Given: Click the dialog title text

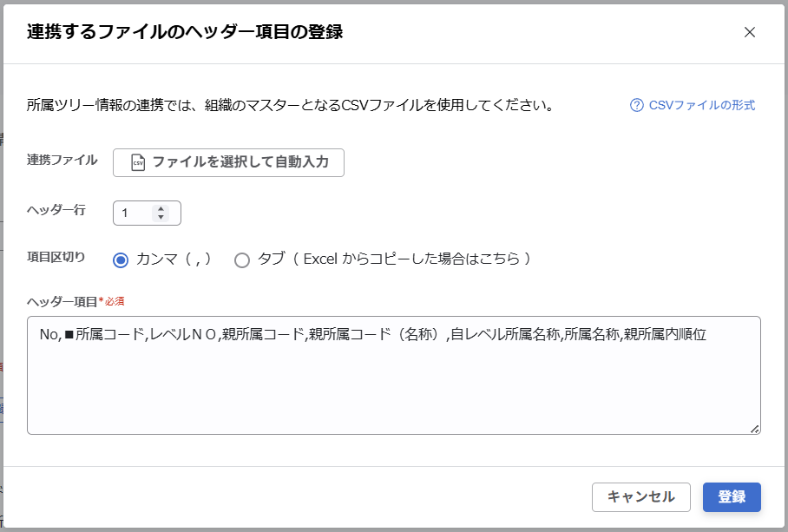Looking at the screenshot, I should click(x=185, y=31).
